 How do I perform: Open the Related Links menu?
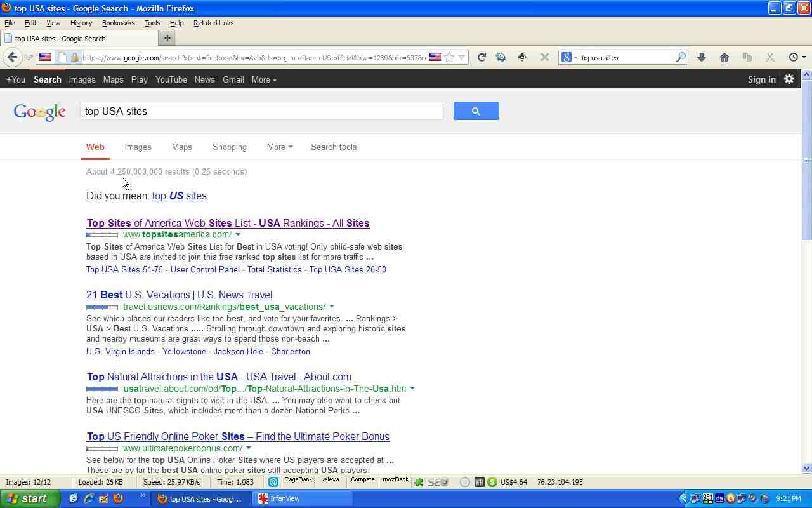[x=213, y=23]
